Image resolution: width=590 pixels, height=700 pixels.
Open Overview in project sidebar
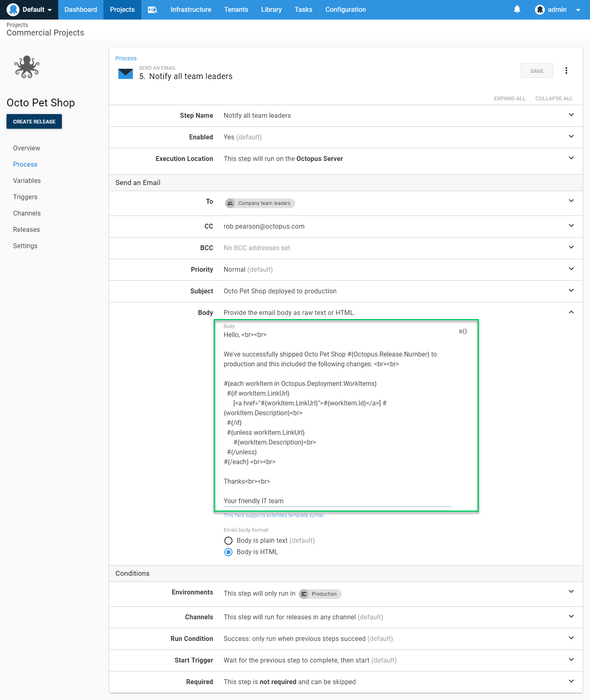point(26,148)
